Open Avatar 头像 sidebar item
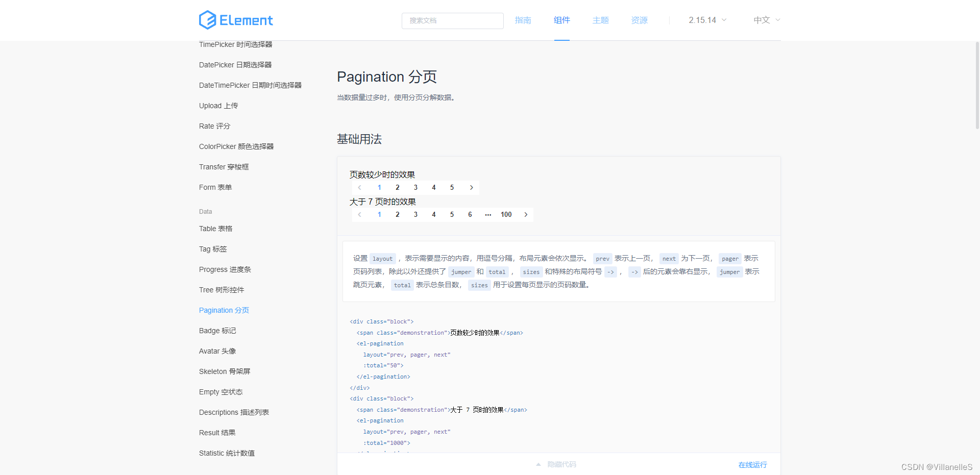This screenshot has width=980, height=475. [217, 351]
